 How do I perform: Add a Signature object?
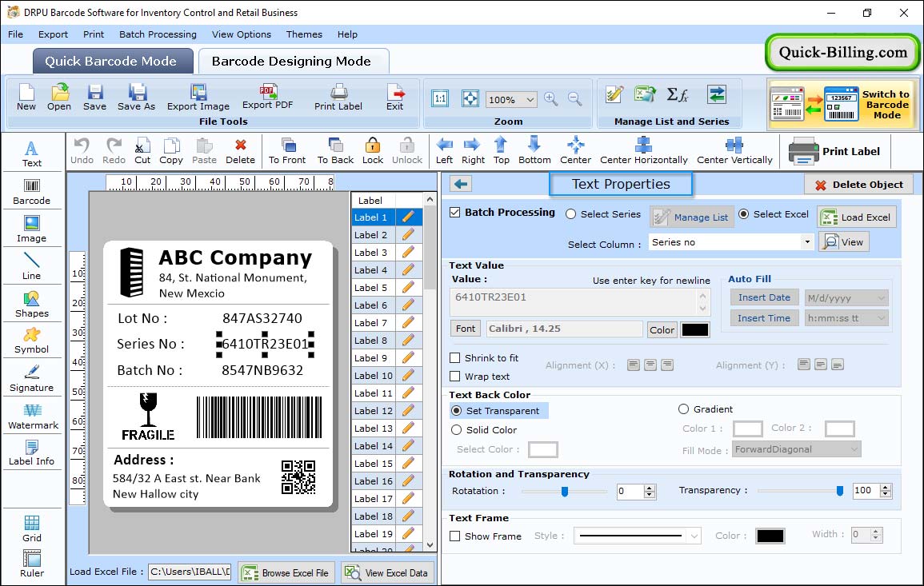coord(32,378)
